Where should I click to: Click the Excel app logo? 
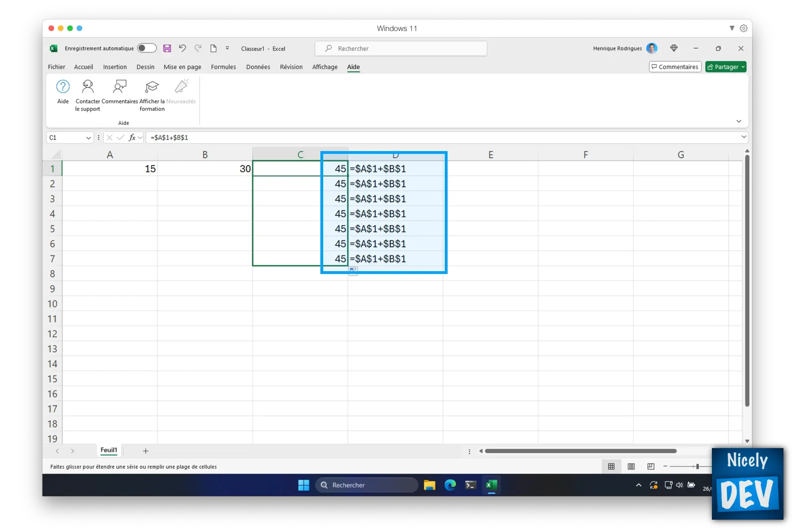click(x=53, y=48)
